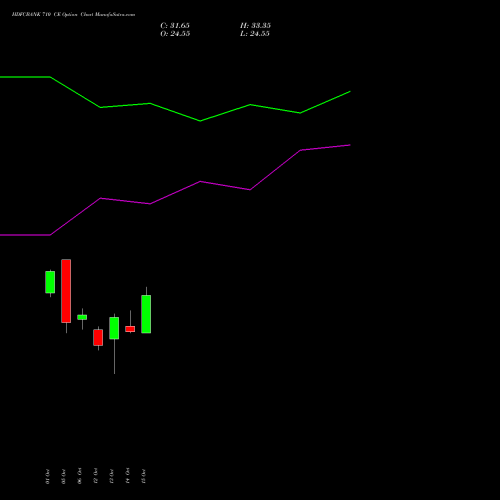Click the small green candlestick for 06 Oct
The image size is (500, 500).
pyautogui.click(x=82, y=317)
